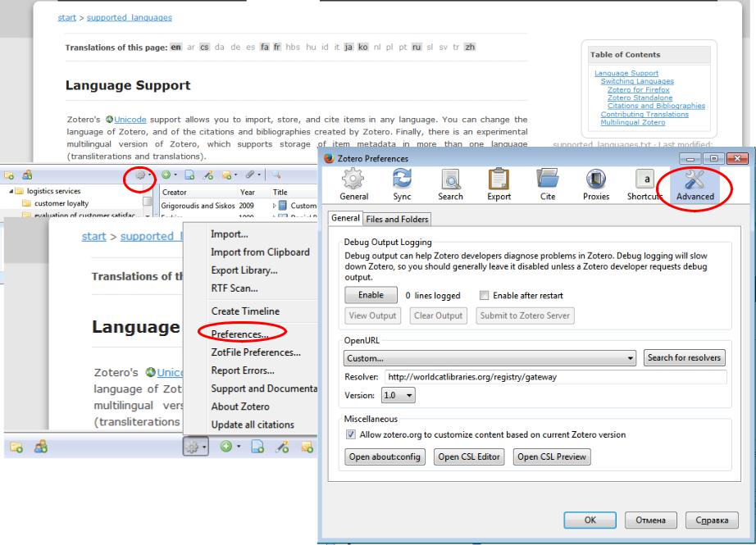Click New Collection icon above the logistics services folder
The height and width of the screenshot is (545, 756).
pos(9,175)
